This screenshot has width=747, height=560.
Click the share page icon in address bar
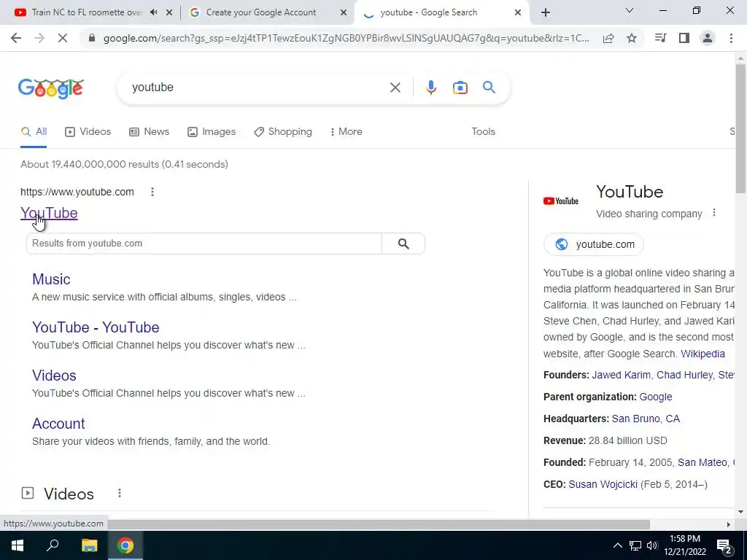[x=608, y=38]
